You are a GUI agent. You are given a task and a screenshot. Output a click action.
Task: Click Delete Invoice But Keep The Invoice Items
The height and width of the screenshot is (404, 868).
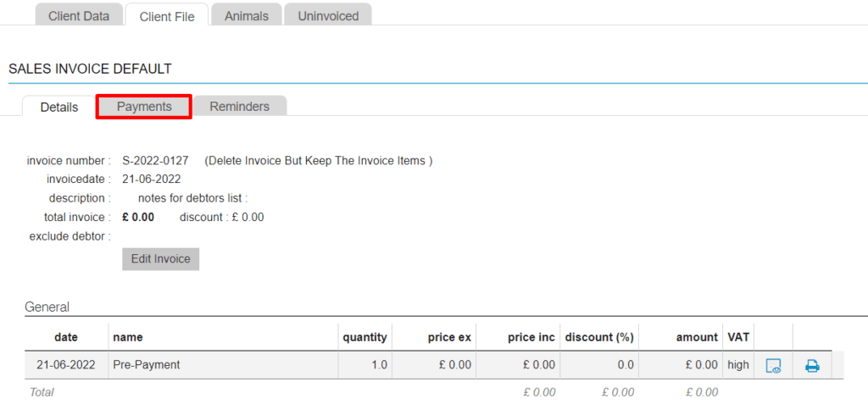[x=319, y=161]
